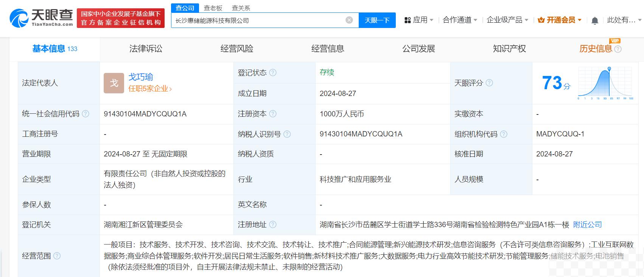Open the help icon beside 组织机构代码

point(504,134)
